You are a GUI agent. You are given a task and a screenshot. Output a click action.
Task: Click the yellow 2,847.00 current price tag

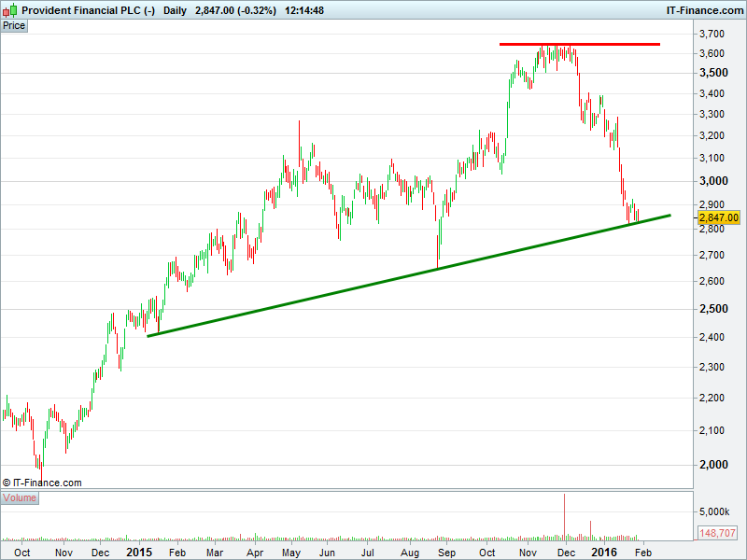point(719,217)
